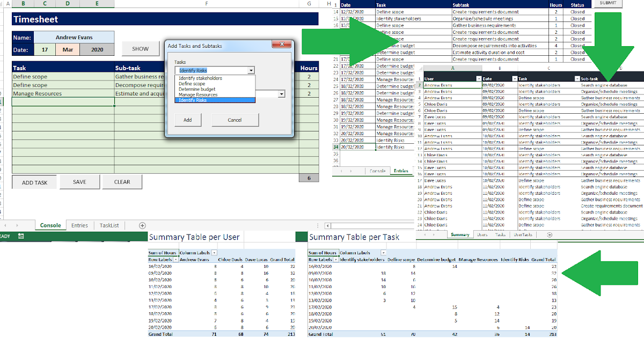Open the subtask dropdown below the Tasks list
This screenshot has width=644, height=338.
tap(282, 94)
